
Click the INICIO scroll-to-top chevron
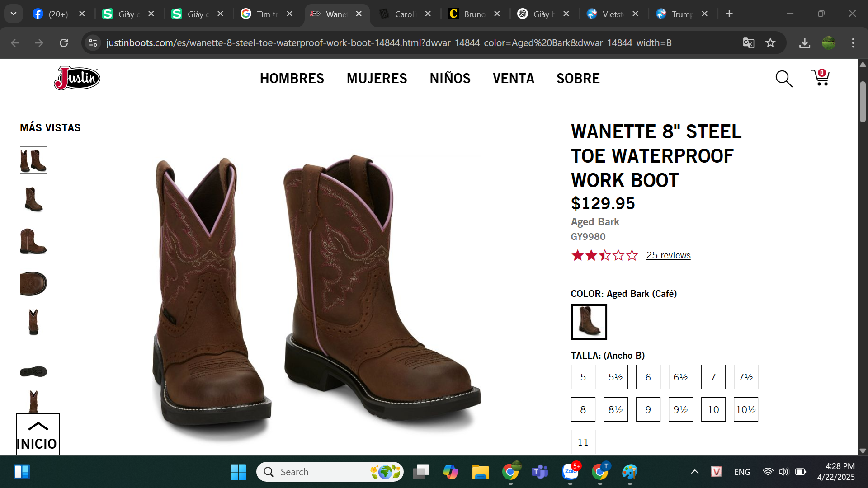[x=38, y=427]
